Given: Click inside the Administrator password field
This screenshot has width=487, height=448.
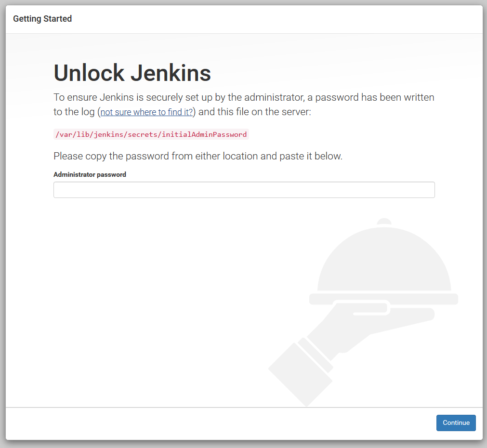Looking at the screenshot, I should click(x=244, y=189).
